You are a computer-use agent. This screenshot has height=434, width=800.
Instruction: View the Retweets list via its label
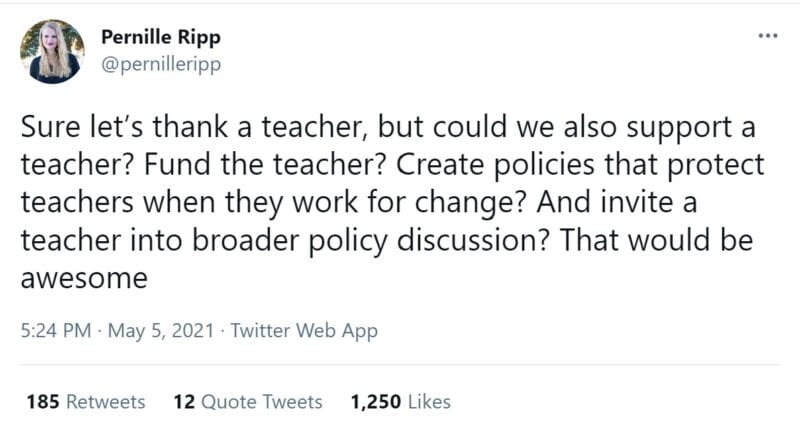106,402
